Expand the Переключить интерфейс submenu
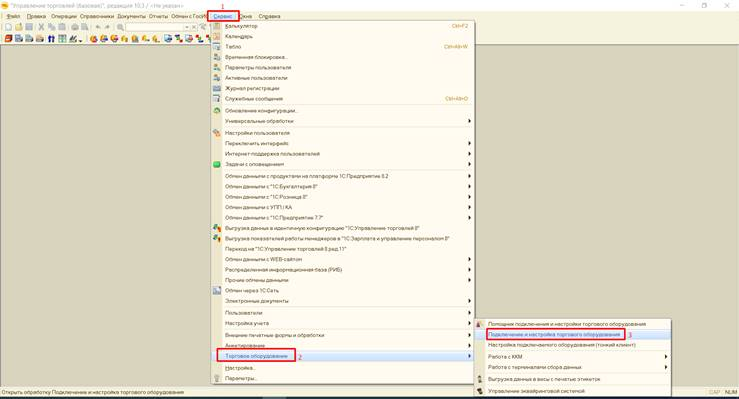 point(343,143)
